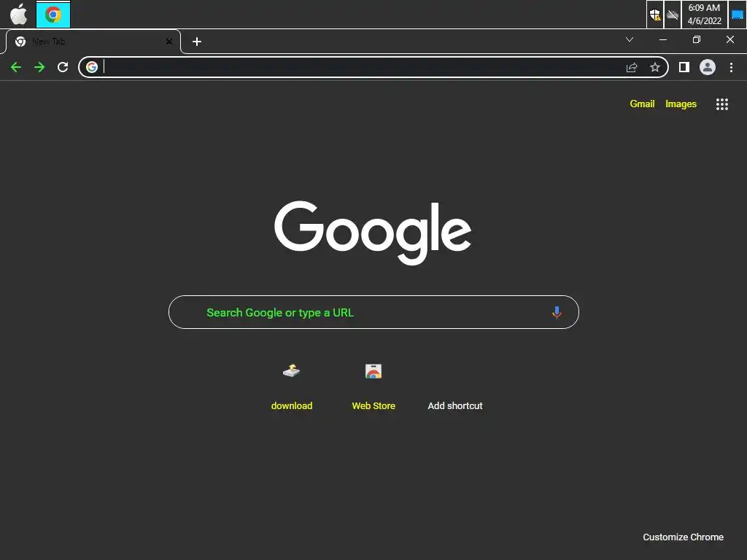Share this page using the share icon

click(x=632, y=67)
